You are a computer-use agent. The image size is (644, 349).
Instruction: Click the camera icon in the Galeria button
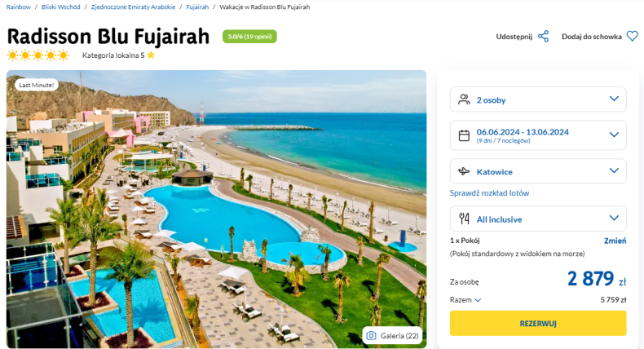[x=371, y=335]
